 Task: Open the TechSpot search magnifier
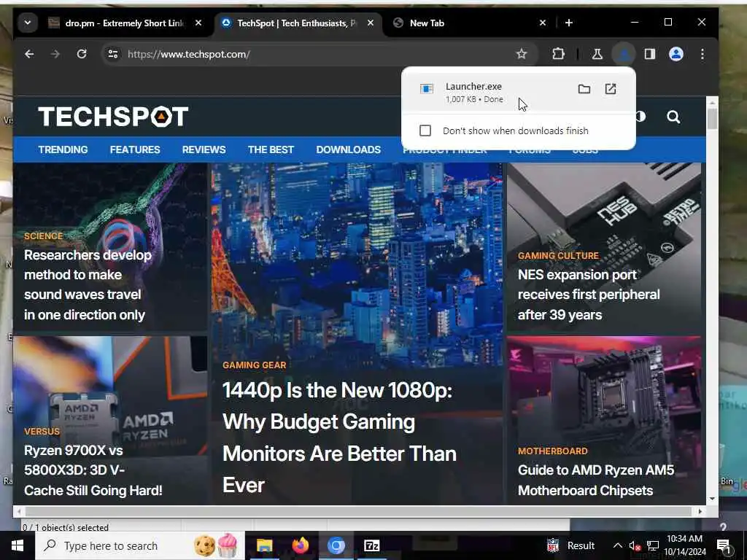[673, 117]
